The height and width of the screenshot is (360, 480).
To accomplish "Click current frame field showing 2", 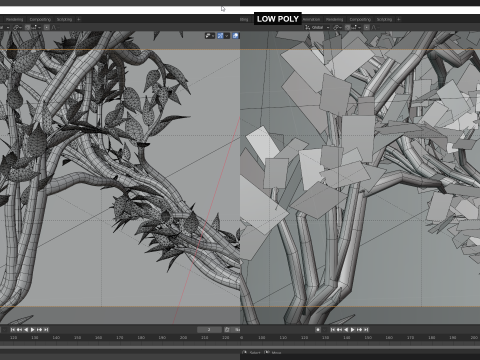I will (x=209, y=330).
